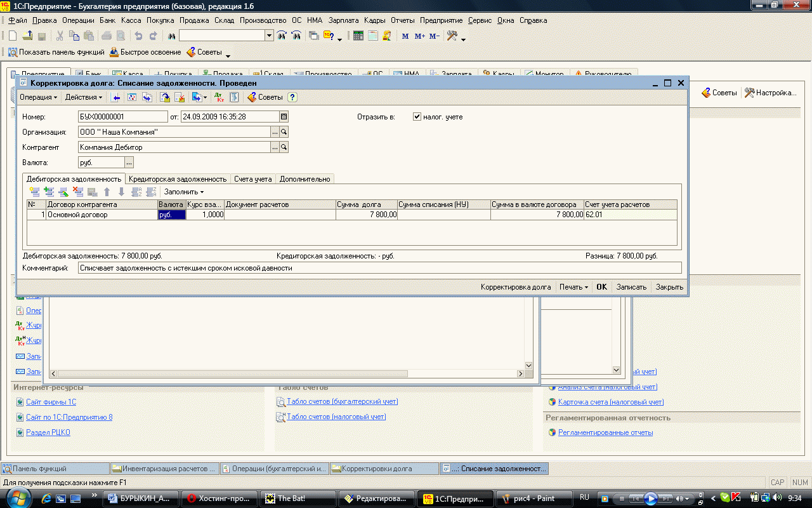
Task: Switch to Дополнительно tab
Action: click(x=305, y=179)
